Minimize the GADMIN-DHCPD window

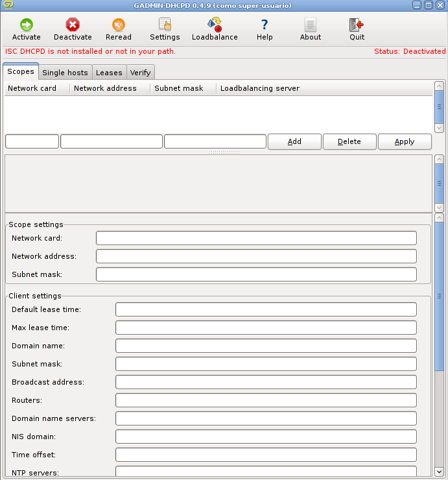pyautogui.click(x=417, y=5)
